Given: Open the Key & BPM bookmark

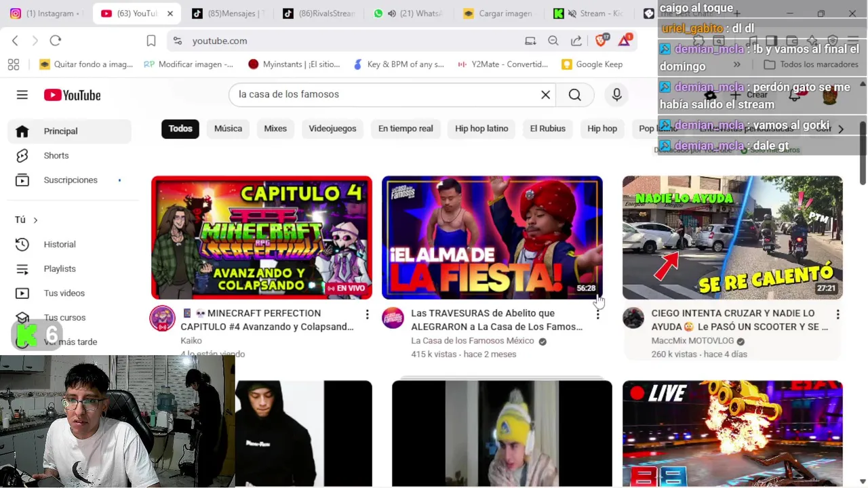Looking at the screenshot, I should pos(399,64).
